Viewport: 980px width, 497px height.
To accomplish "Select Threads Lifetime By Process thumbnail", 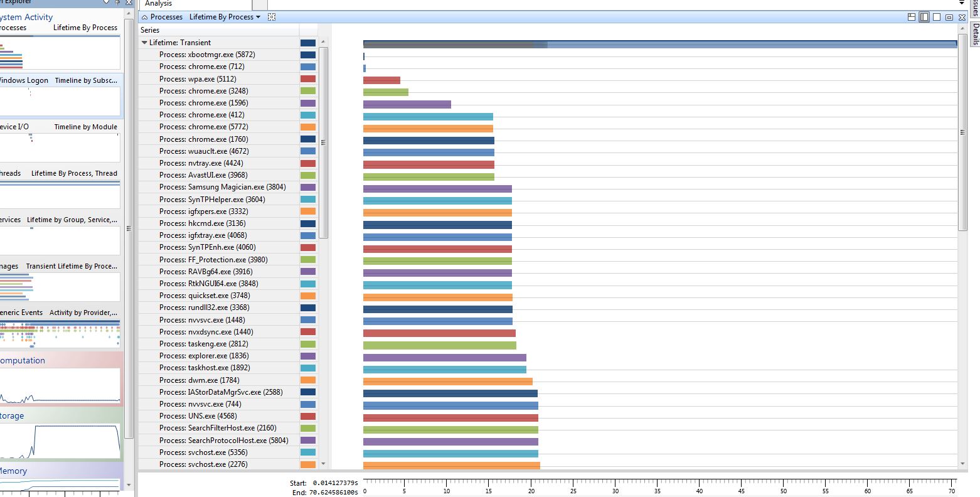I will pyautogui.click(x=60, y=194).
